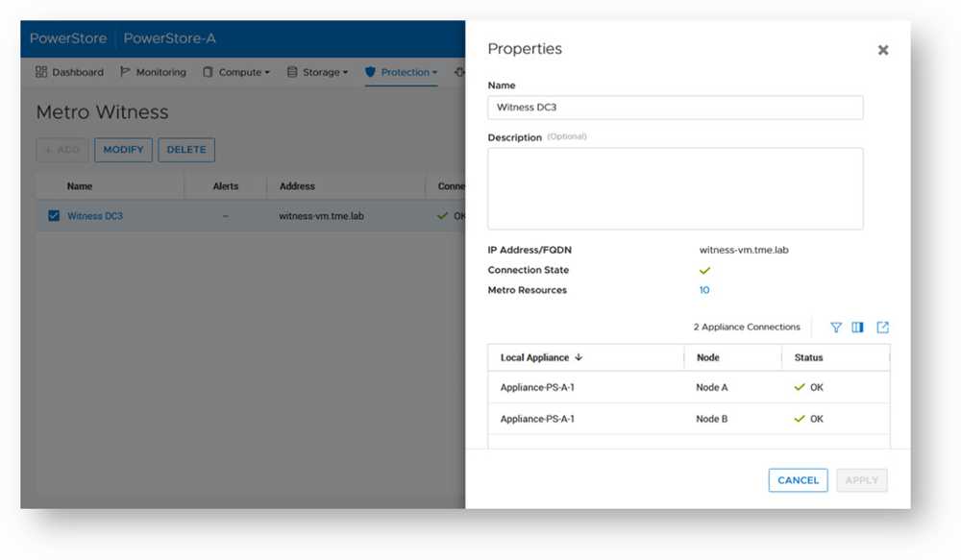
Task: Uncheck the Witness DC3 row checkbox
Action: [x=54, y=216]
